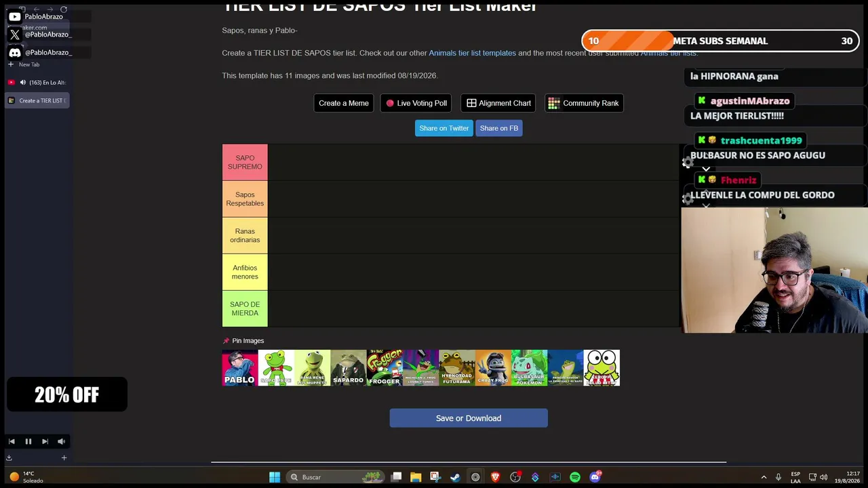Select the SAPO SUPREMO tier label
Screen dimensions: 868x488
[245, 163]
